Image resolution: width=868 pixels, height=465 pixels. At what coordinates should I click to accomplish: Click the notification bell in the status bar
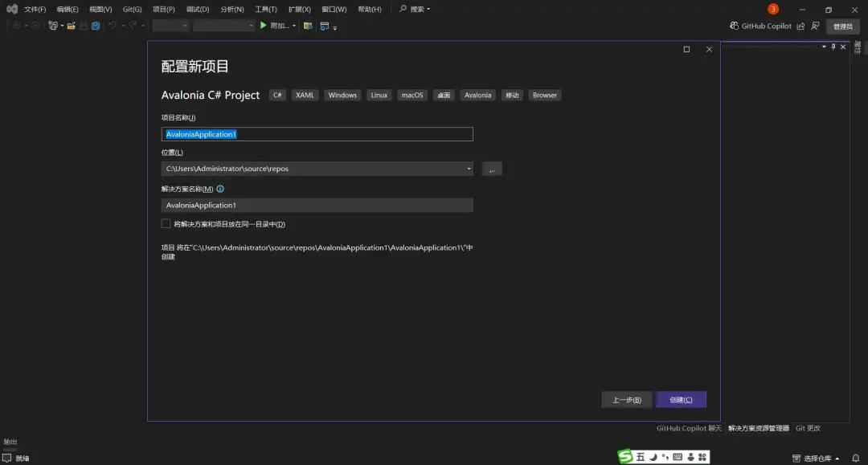point(854,456)
